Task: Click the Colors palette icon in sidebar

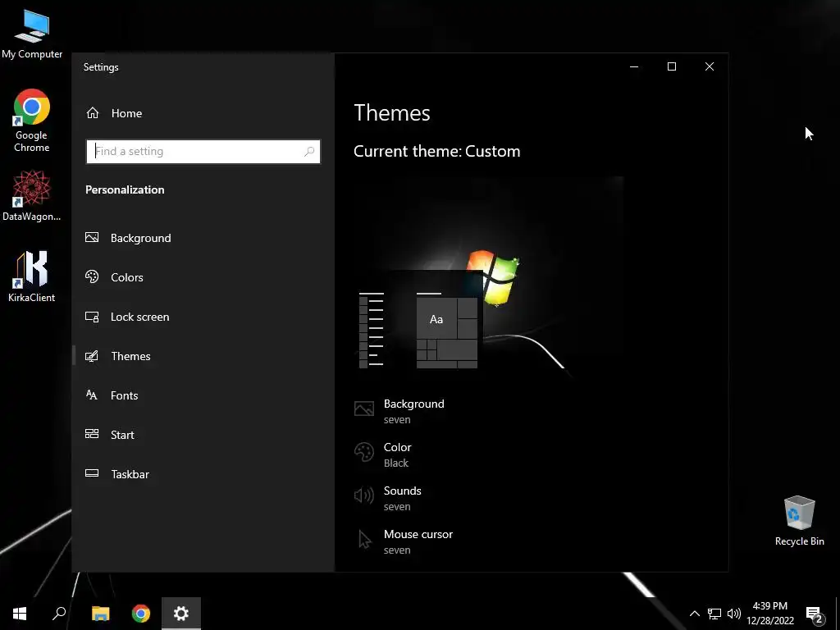Action: (92, 276)
